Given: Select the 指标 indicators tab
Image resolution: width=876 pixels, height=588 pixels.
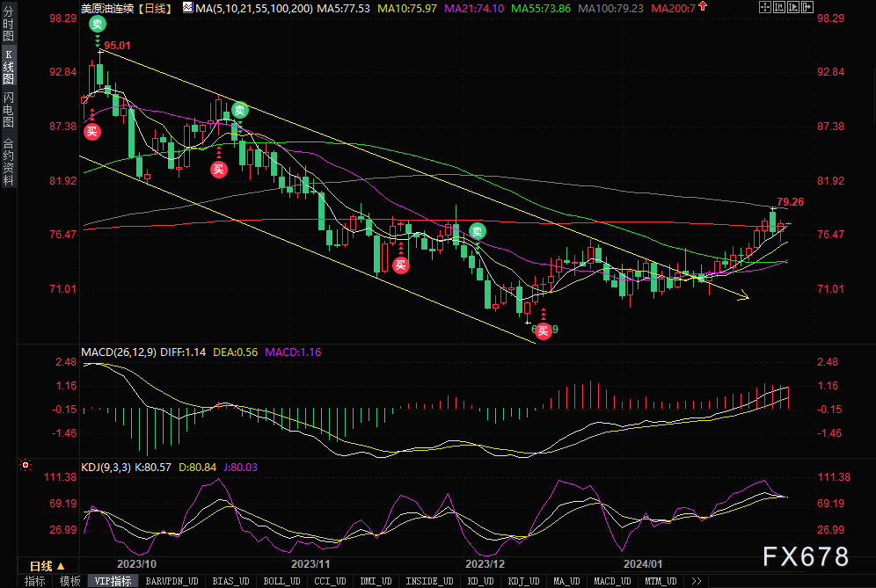Looking at the screenshot, I should (34, 581).
